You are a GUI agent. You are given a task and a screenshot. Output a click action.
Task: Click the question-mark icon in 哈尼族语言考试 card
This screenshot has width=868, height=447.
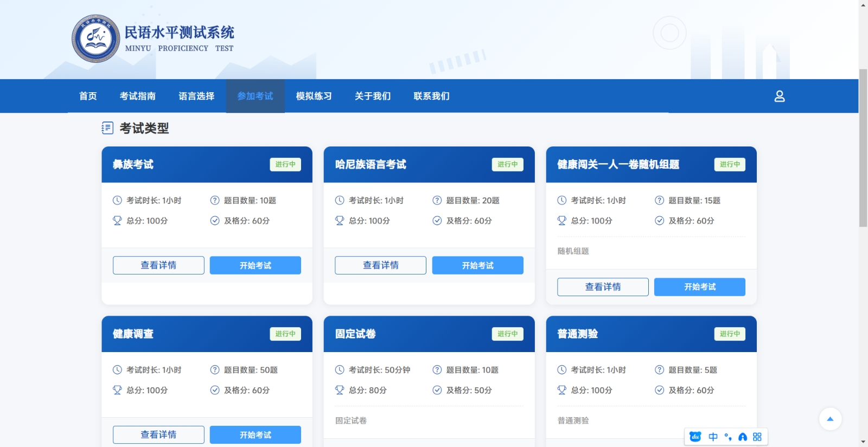click(437, 200)
